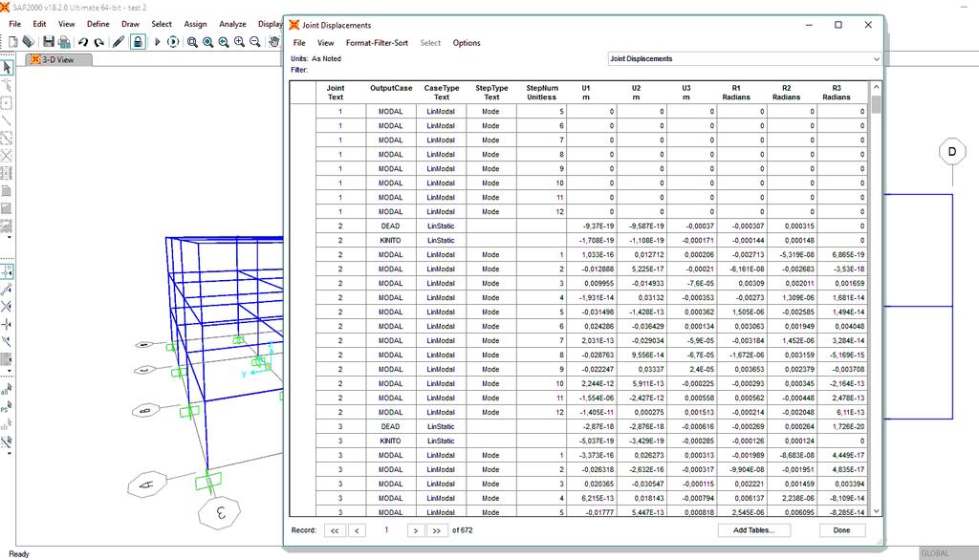Click the Refresh Window pencil icon
This screenshot has height=560, width=979.
[118, 42]
